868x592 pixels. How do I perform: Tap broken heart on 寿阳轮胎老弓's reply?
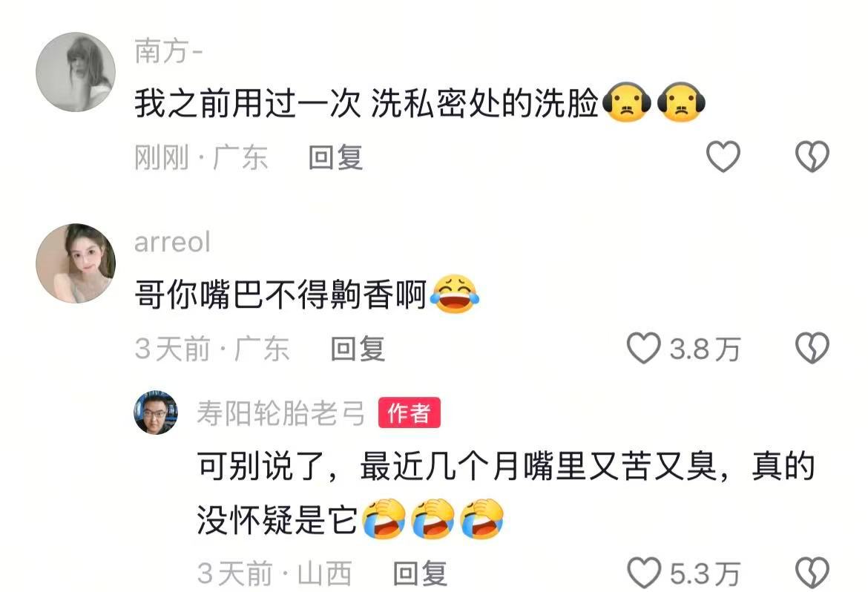pos(812,573)
